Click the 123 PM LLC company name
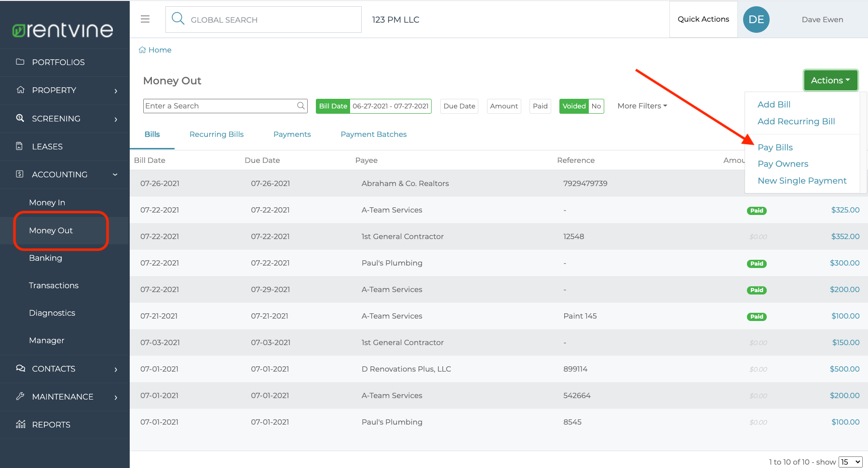The height and width of the screenshot is (468, 868). tap(395, 20)
